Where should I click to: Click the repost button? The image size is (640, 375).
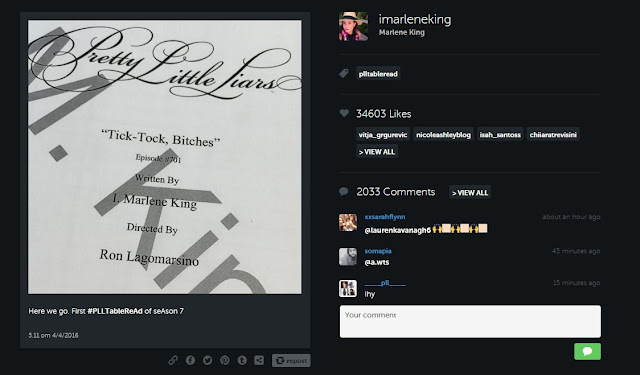(x=291, y=360)
